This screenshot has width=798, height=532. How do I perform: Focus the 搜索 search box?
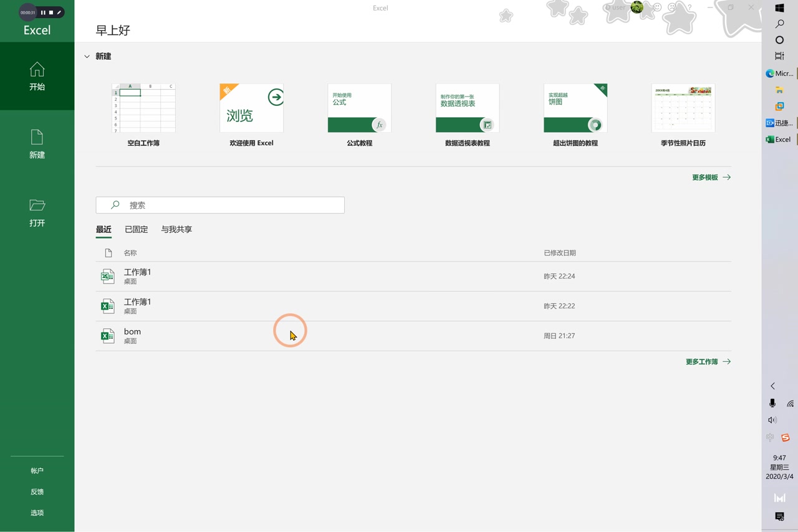(220, 205)
